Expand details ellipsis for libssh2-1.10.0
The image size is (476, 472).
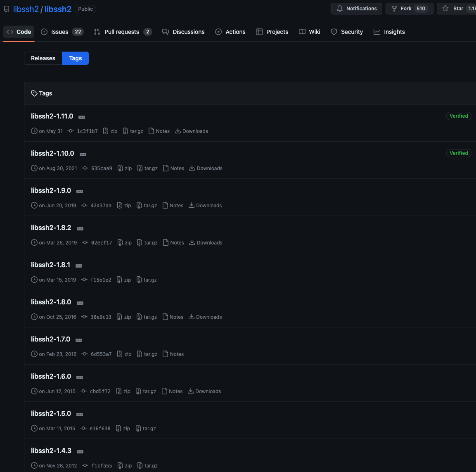point(83,154)
